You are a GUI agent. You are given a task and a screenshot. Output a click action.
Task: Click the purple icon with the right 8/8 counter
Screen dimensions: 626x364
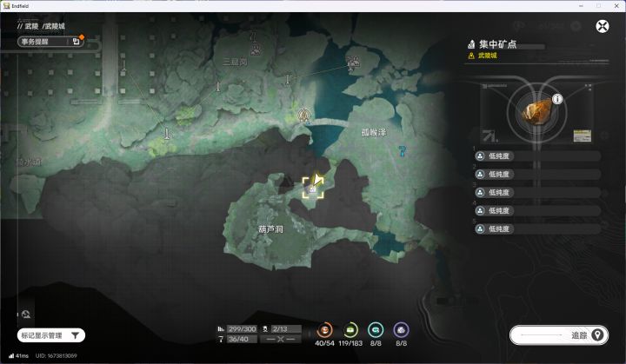[401, 330]
